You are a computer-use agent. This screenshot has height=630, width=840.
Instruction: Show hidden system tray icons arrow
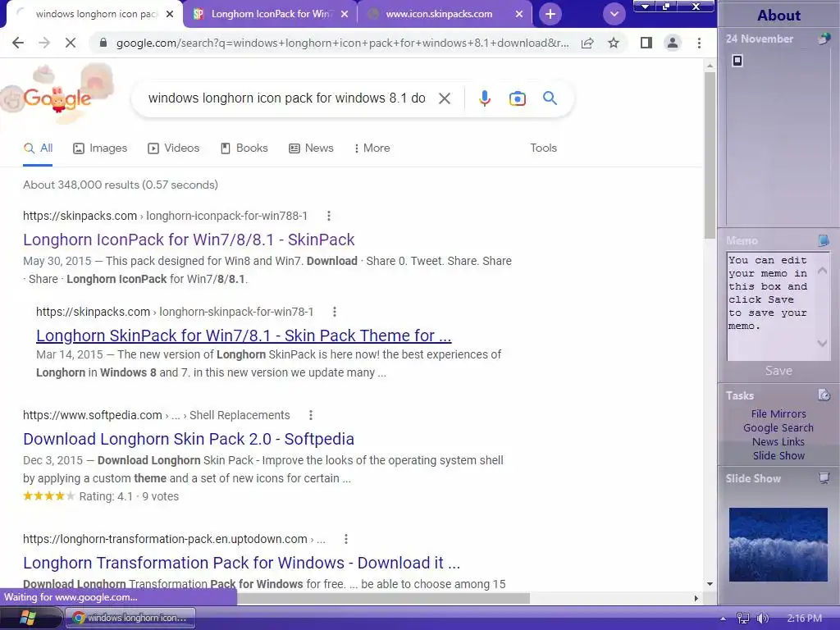pyautogui.click(x=723, y=619)
